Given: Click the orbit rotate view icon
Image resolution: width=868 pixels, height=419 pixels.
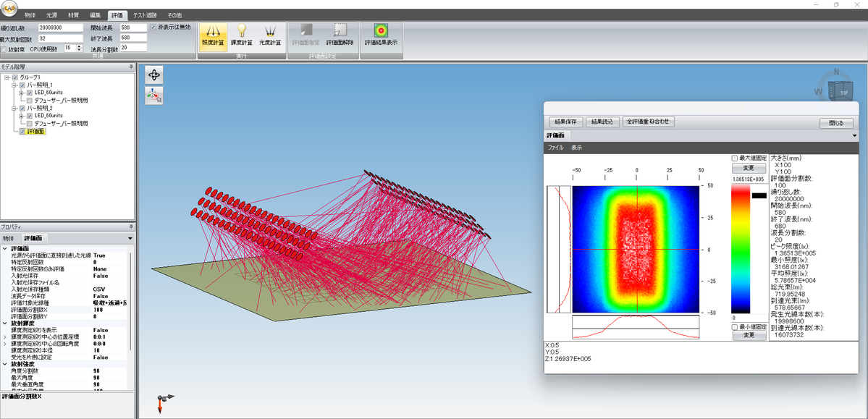Looking at the screenshot, I should tap(153, 75).
